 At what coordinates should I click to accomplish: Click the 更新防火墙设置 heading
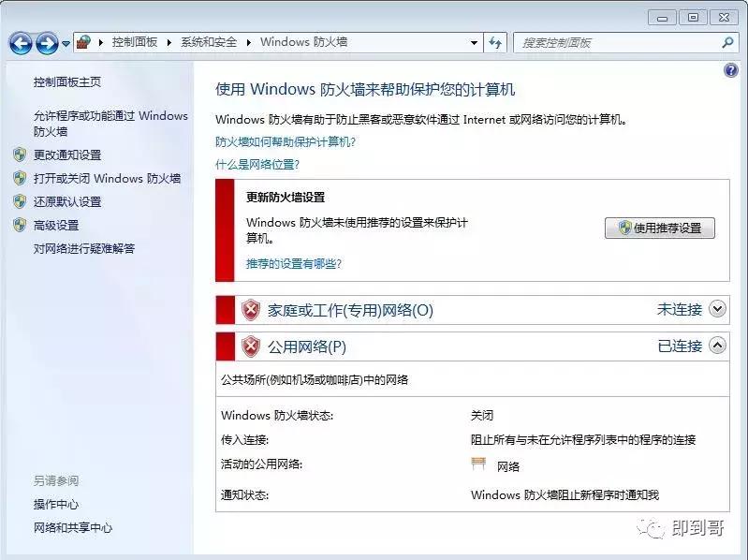pos(286,197)
